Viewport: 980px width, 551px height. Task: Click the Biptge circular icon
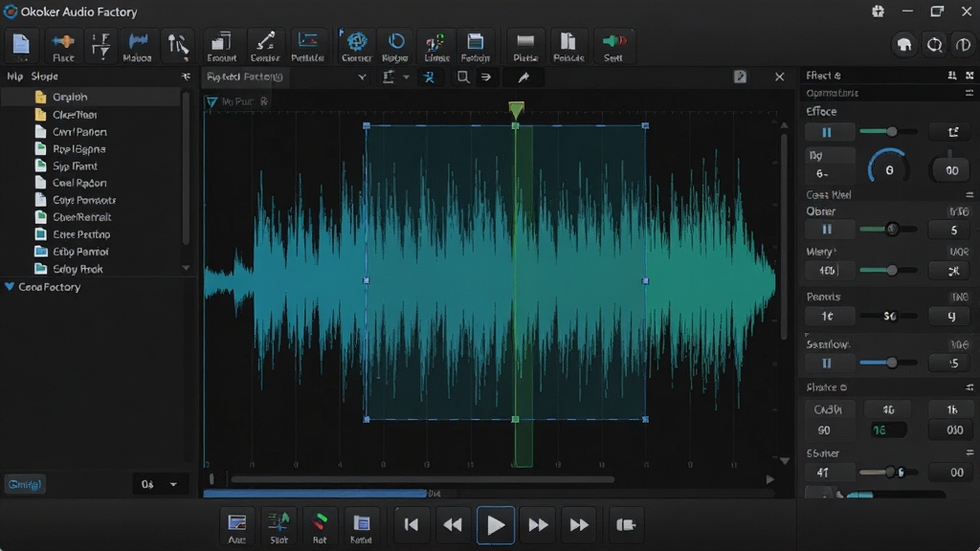(x=395, y=47)
